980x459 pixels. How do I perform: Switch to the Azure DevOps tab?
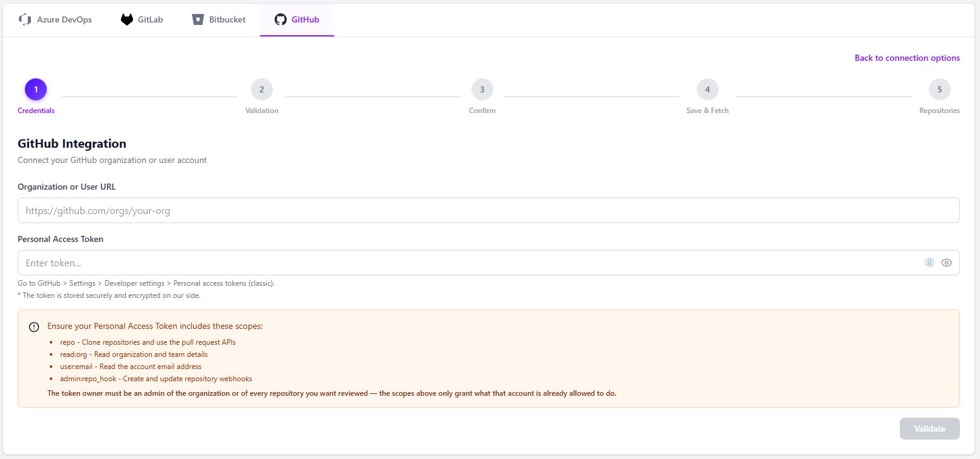pyautogui.click(x=55, y=19)
